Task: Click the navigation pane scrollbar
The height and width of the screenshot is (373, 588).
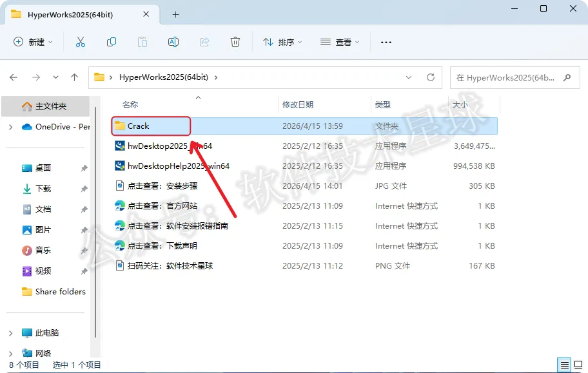Action: [x=95, y=222]
